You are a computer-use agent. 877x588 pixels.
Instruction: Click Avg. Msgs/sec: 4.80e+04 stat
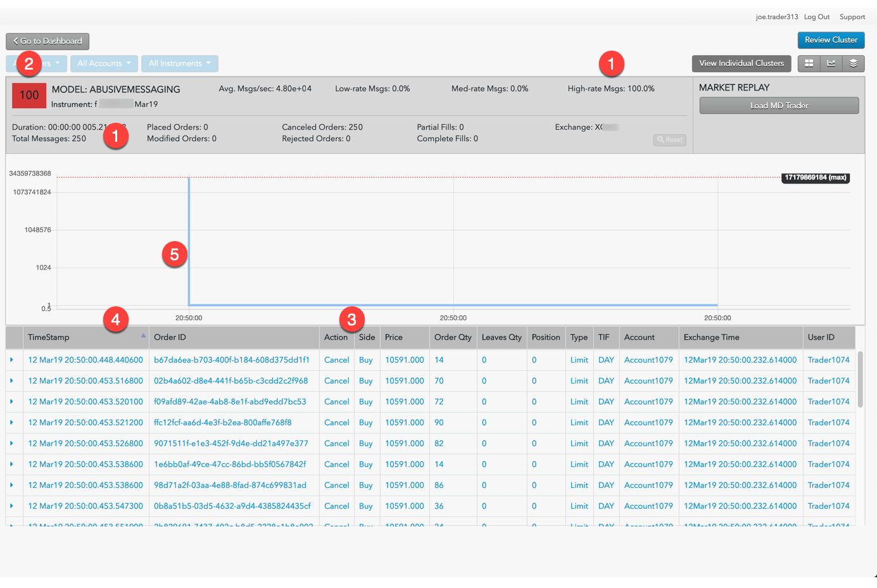[x=265, y=89]
